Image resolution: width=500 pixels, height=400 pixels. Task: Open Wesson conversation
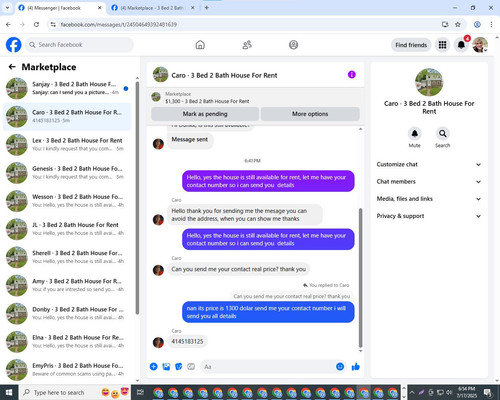coord(67,201)
